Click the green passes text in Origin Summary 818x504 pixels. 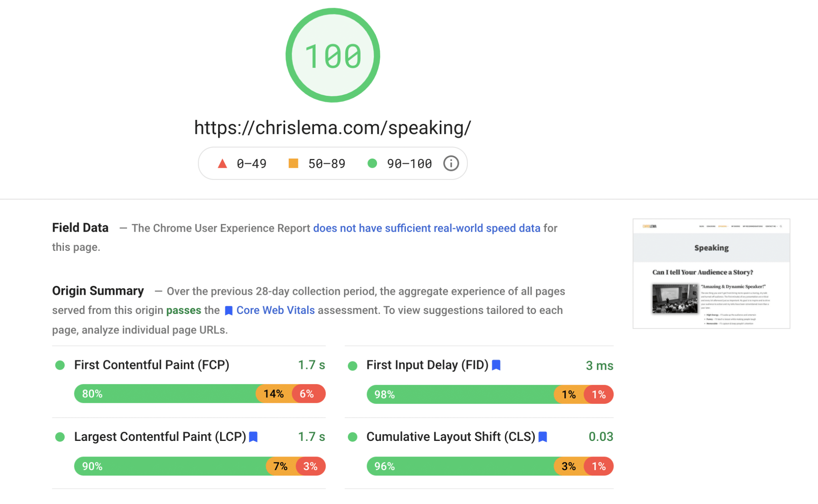(x=183, y=310)
